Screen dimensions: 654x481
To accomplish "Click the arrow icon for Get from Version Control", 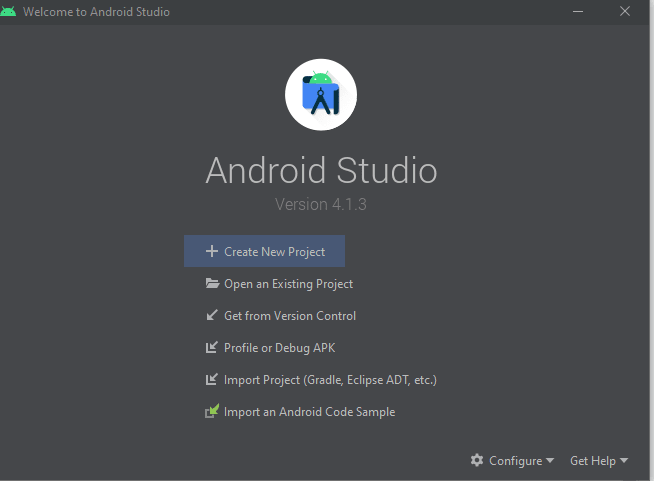I will [x=212, y=315].
